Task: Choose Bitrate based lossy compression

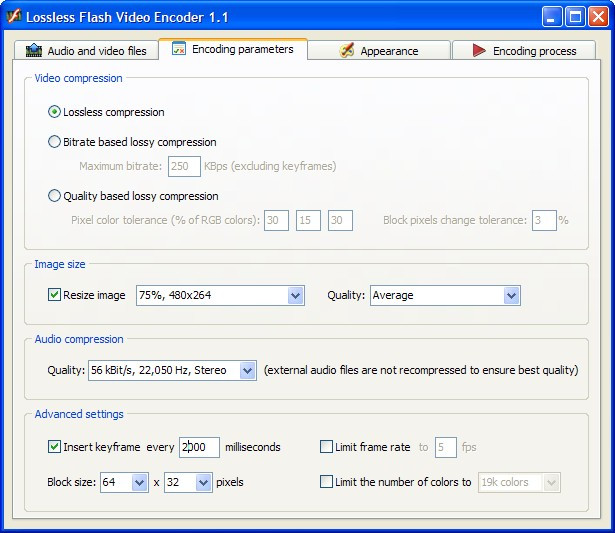Action: click(x=54, y=142)
